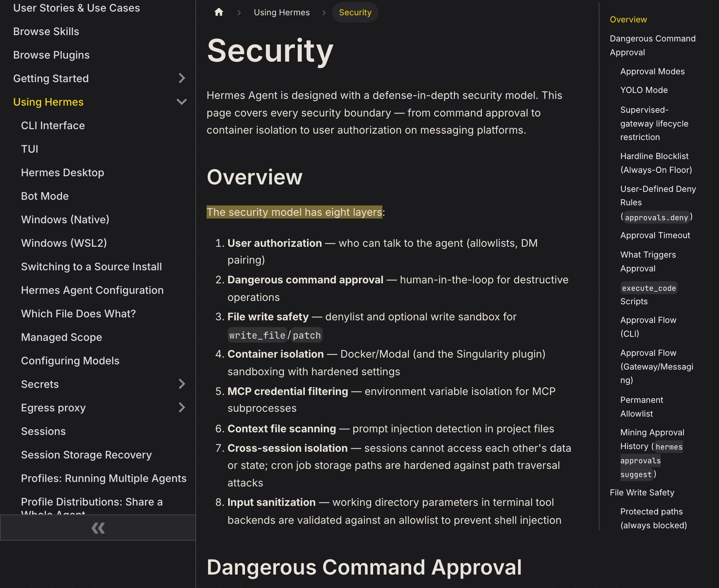
Task: Open User Stories & Use Cases
Action: pos(76,8)
